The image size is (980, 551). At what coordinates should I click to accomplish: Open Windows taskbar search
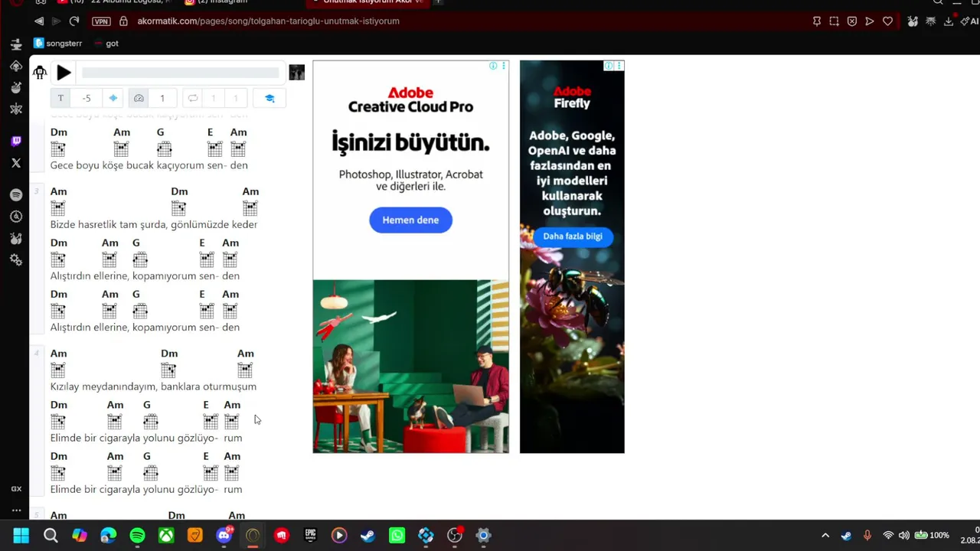[51, 536]
